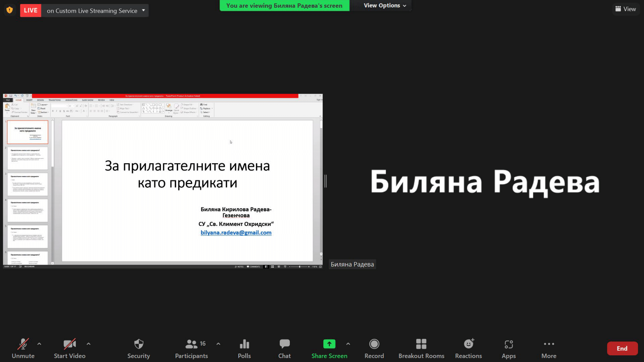The width and height of the screenshot is (644, 362).
Task: Expand audio options arrow beside Unmute
Action: (39, 344)
